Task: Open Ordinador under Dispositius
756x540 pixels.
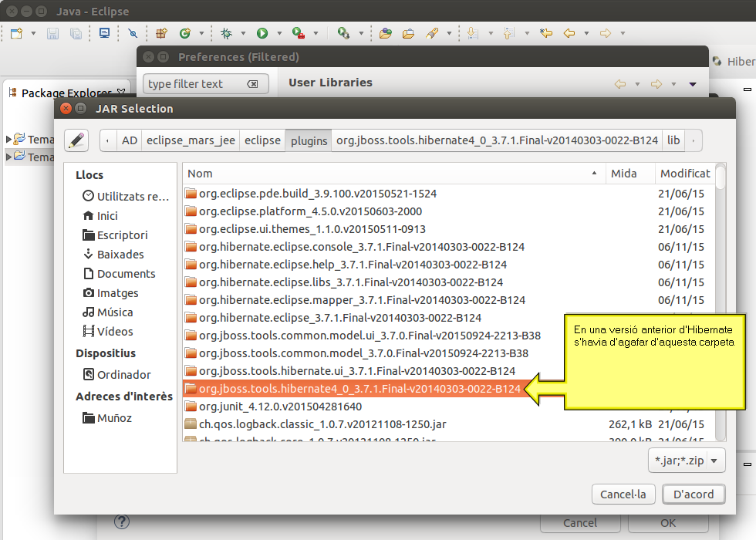Action: [x=116, y=375]
